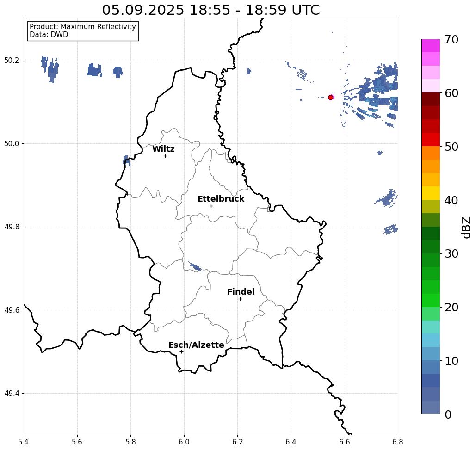This screenshot has width=476, height=450.
Task: Click the dBZ colorbar axis label
Action: (466, 227)
